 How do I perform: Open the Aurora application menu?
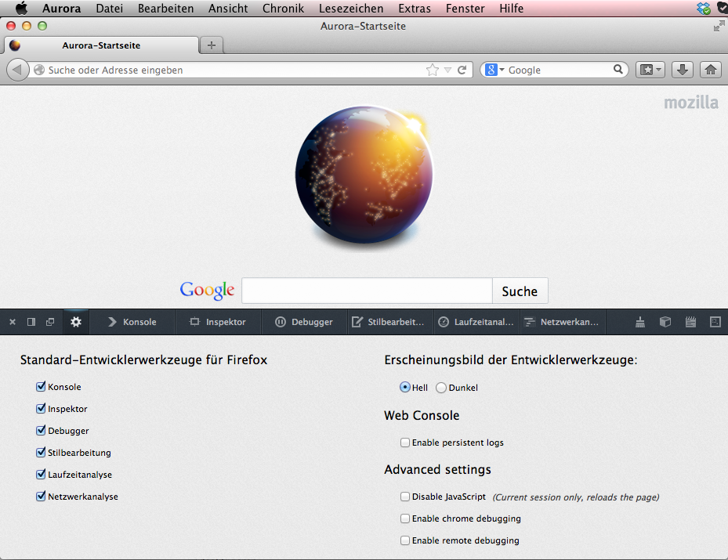[62, 9]
